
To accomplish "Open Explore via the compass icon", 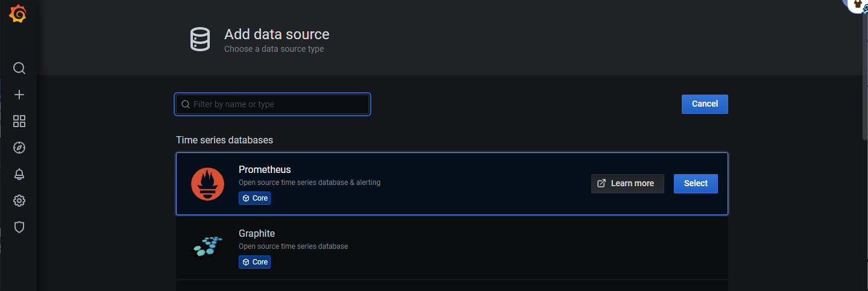I will (19, 148).
